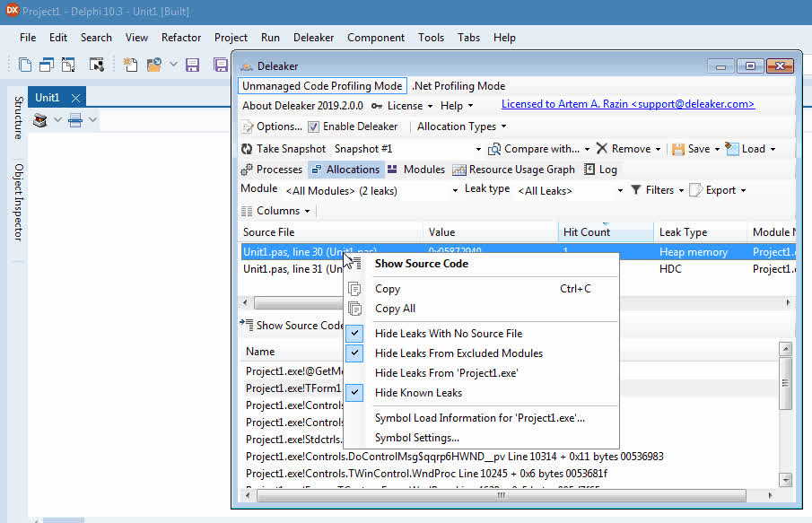The height and width of the screenshot is (523, 812).
Task: Open the Processes view
Action: 272,170
